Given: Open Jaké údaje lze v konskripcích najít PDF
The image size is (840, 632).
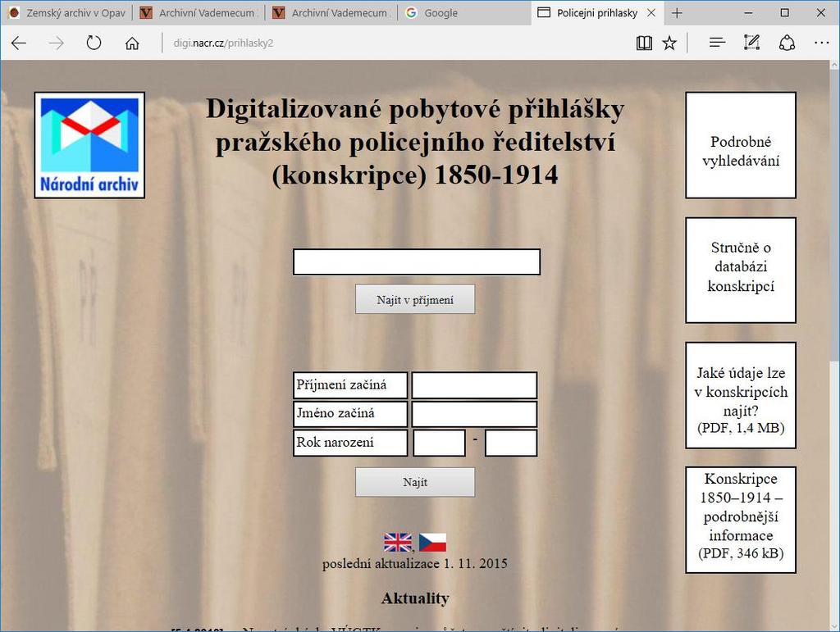Looking at the screenshot, I should pos(741,395).
